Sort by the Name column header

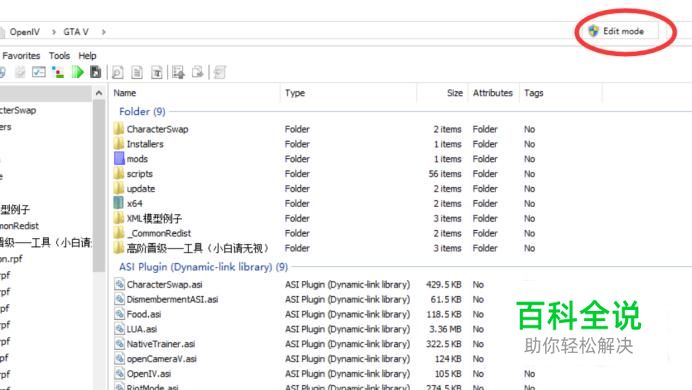[x=124, y=93]
